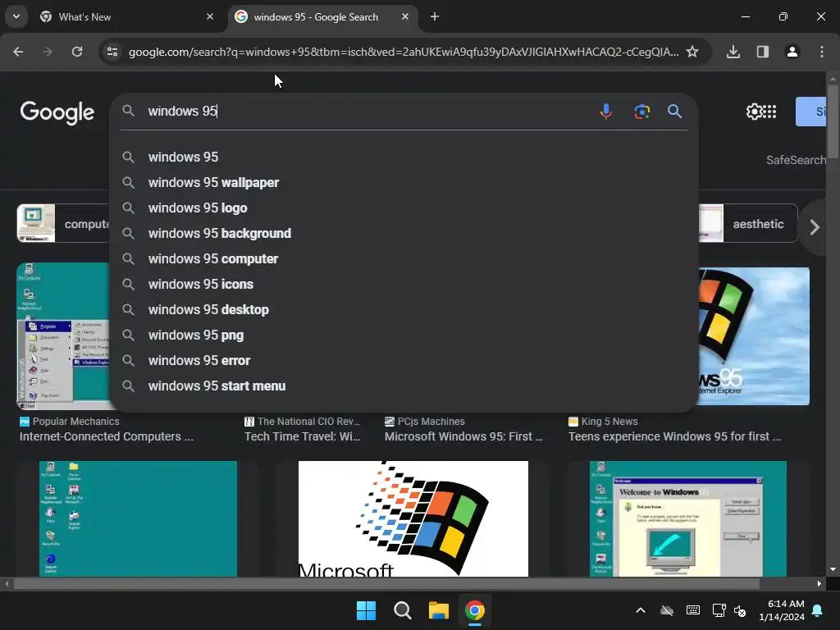Open the SafeSearch setting
840x630 pixels.
[796, 160]
